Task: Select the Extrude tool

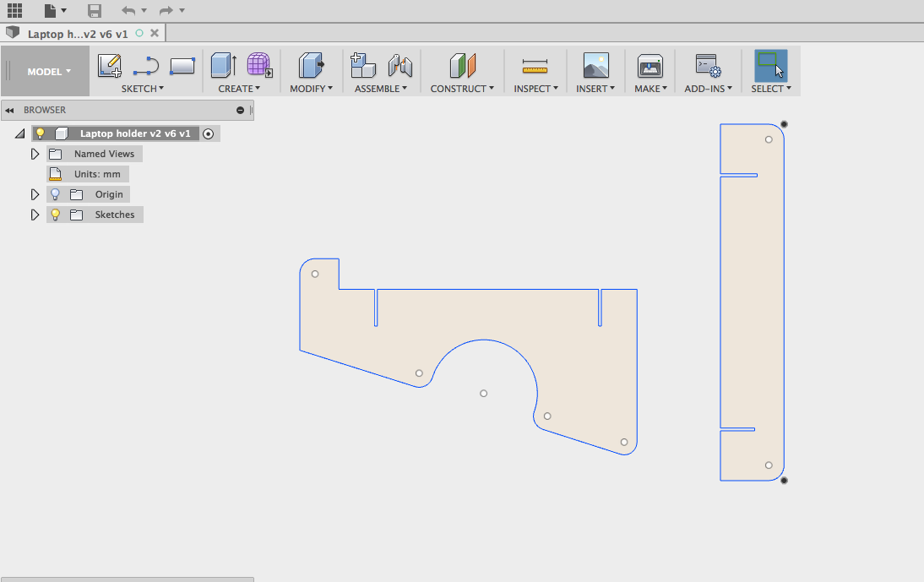Action: [x=224, y=65]
